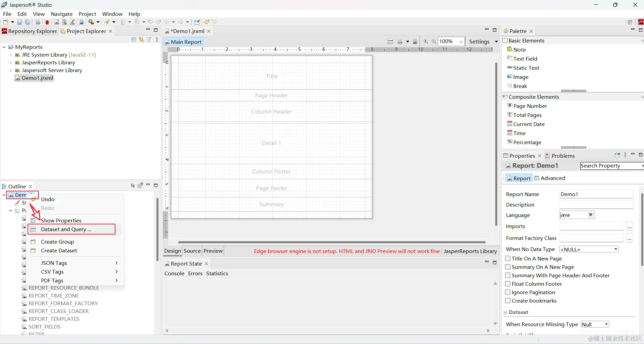
Task: Click the Link with Editor arrows icon
Action: pyautogui.click(x=141, y=40)
